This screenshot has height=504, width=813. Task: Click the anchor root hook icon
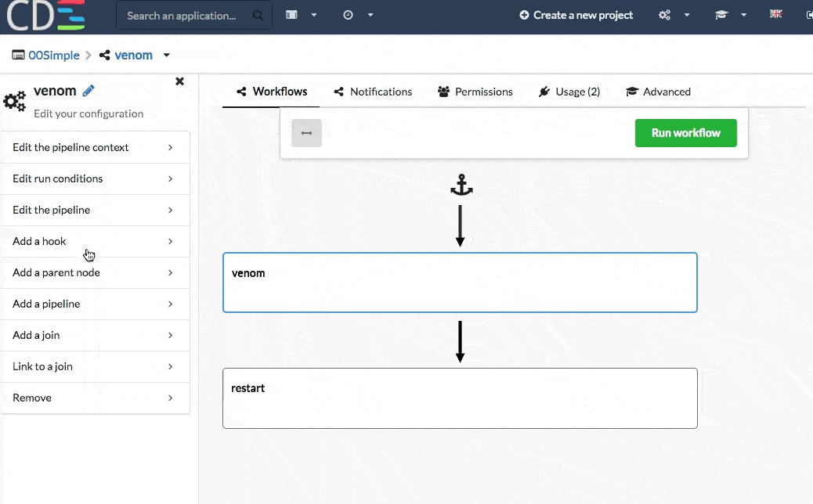(461, 185)
